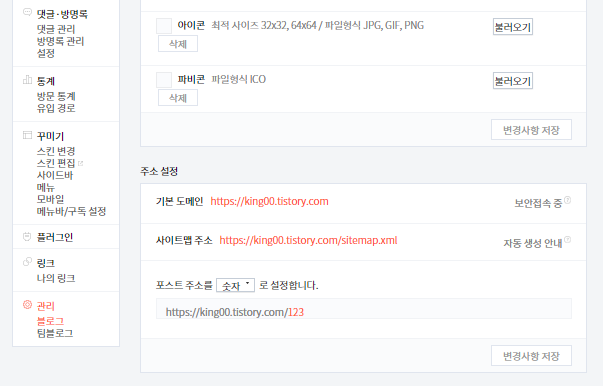Viewport: 603px width, 386px height.
Task: Save changes above 주소 설정 section
Action: click(x=531, y=130)
